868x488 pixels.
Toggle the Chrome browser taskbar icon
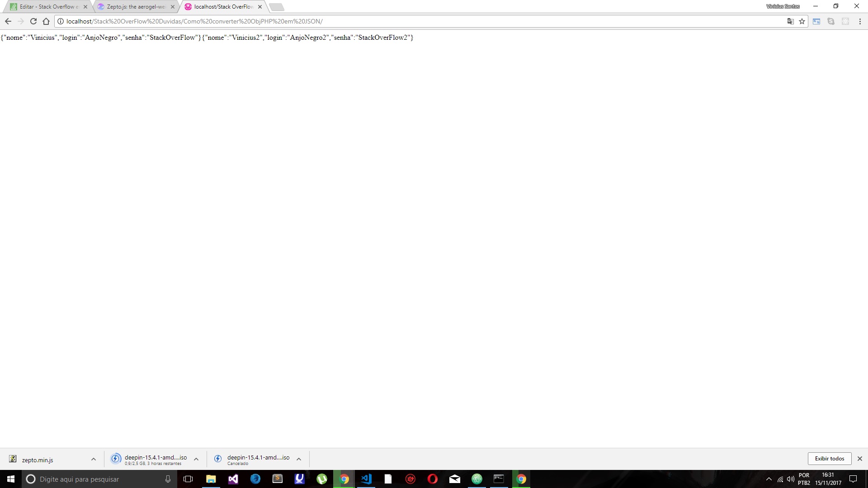coord(344,479)
